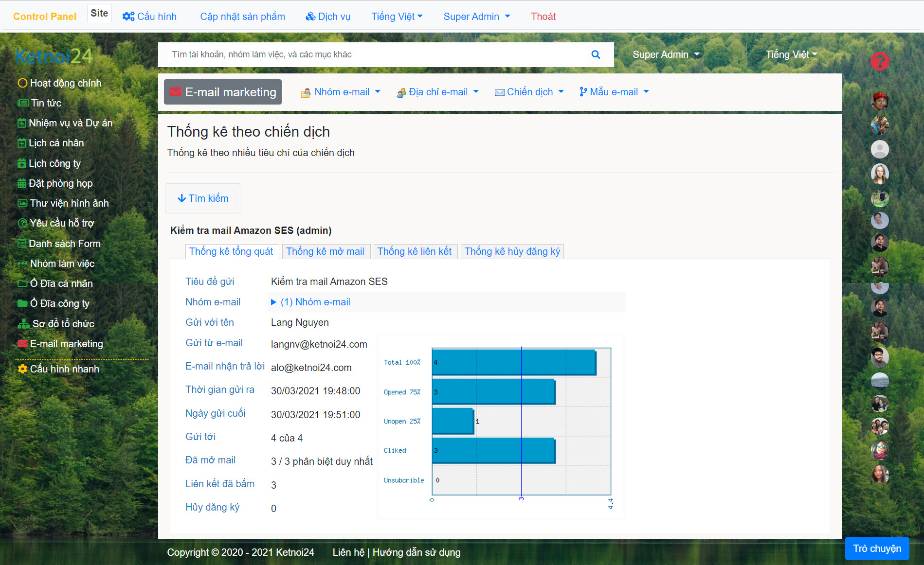Expand Super Admin menu in top navbar
The image size is (924, 565).
point(476,17)
